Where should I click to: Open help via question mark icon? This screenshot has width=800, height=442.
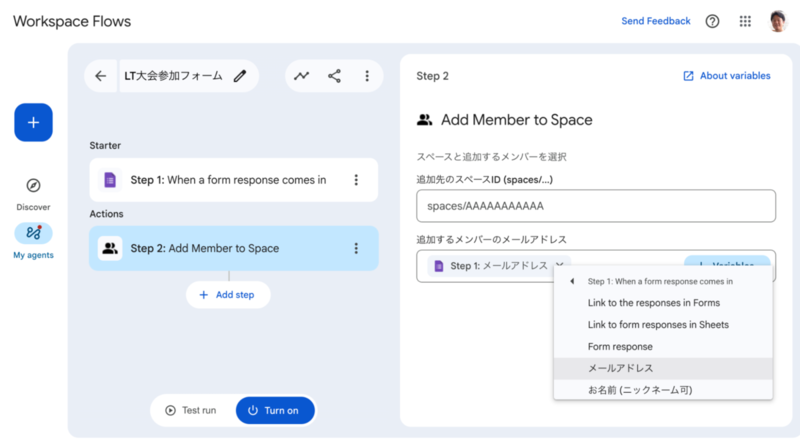coord(712,21)
